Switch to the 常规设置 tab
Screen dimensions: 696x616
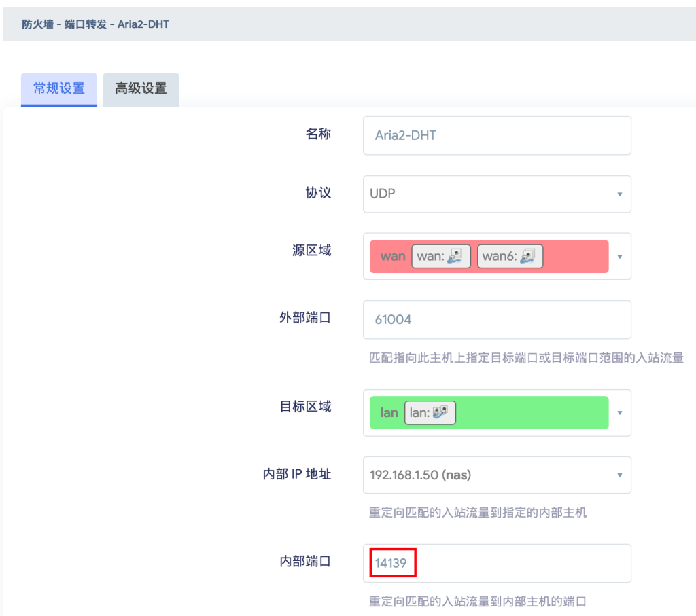click(x=59, y=89)
